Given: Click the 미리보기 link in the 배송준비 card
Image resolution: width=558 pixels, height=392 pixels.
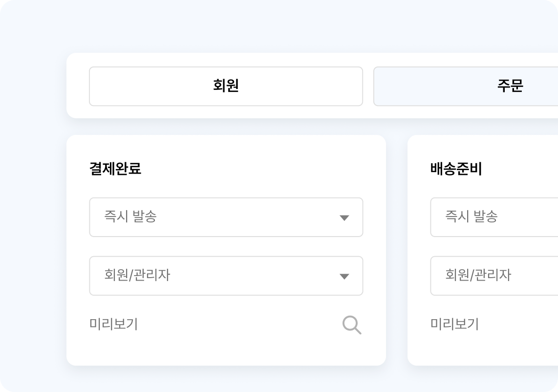Looking at the screenshot, I should point(455,324).
